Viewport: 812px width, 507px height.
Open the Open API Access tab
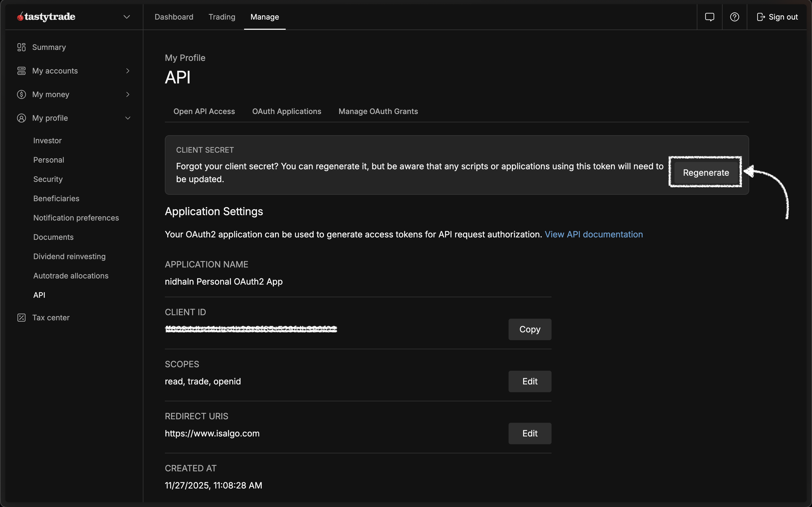tap(204, 111)
